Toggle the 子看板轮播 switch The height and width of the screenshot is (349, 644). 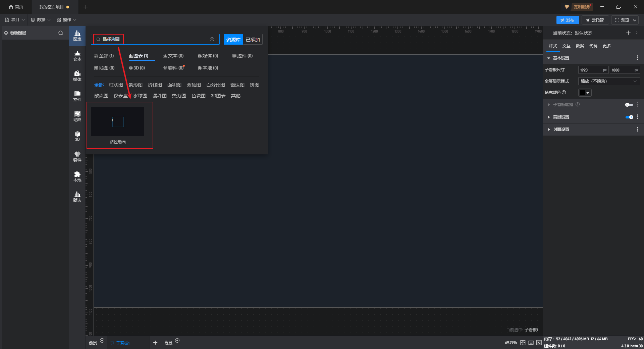[629, 105]
